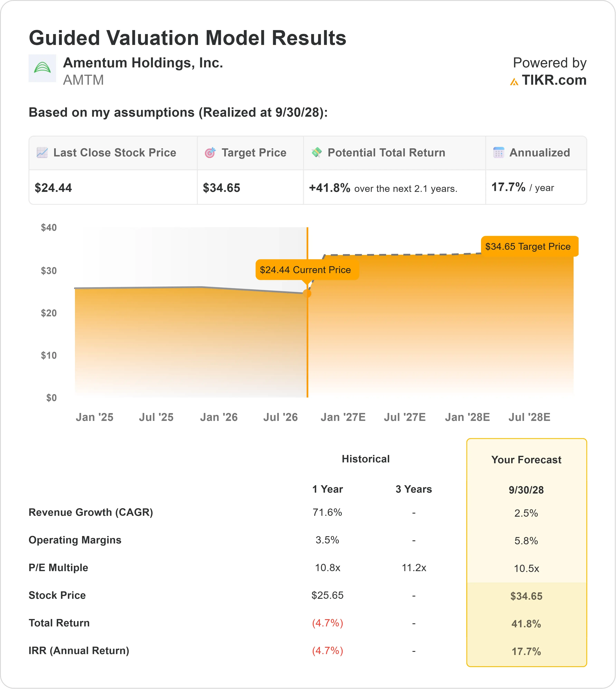
Task: Click the AMTM ticker symbol
Action: (x=83, y=80)
